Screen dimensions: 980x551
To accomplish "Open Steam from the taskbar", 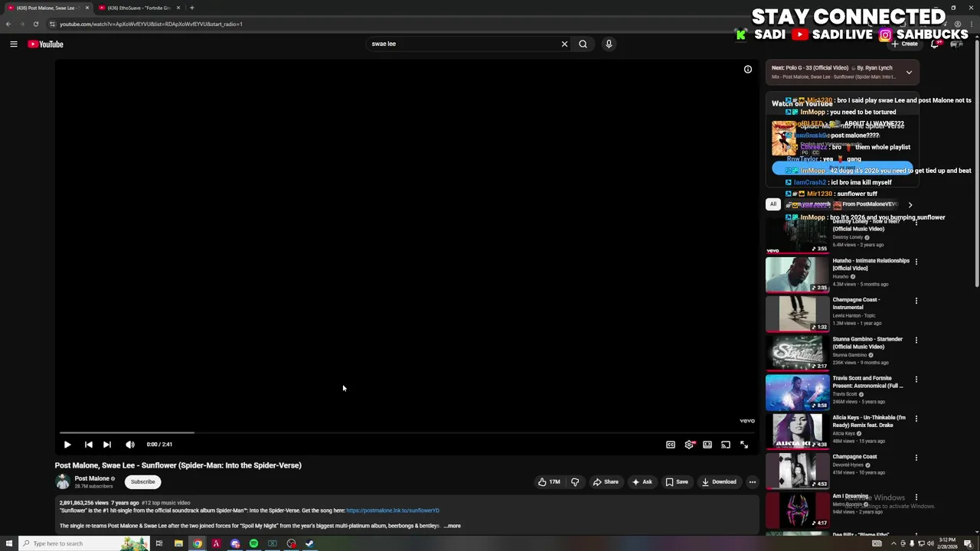I will tap(309, 543).
